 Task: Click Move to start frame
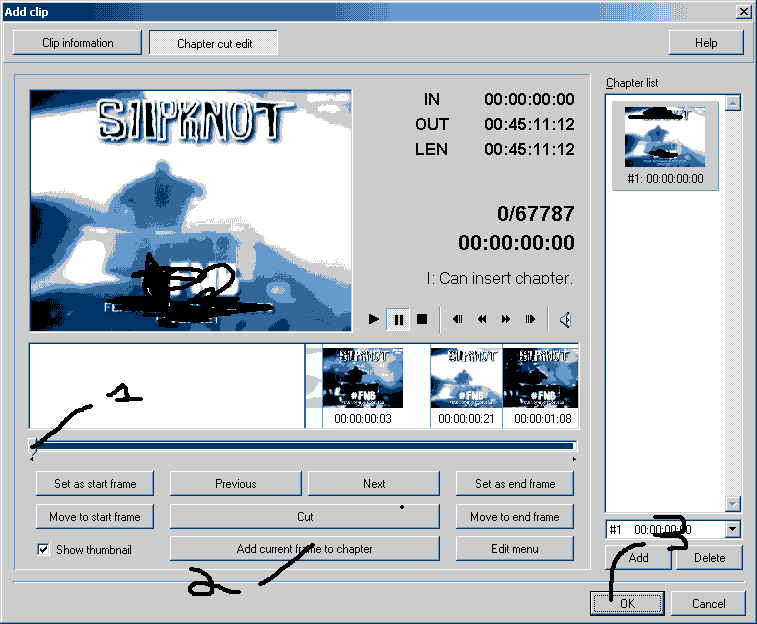pos(95,516)
